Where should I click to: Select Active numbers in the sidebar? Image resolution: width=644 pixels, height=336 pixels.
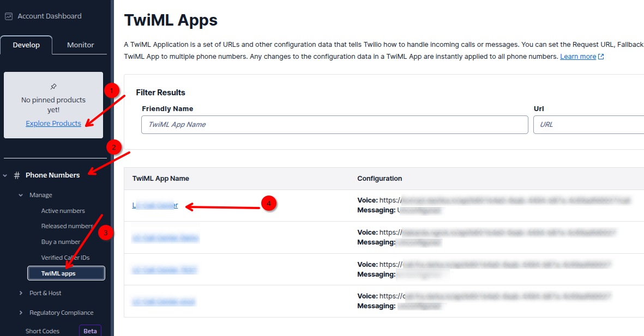click(x=62, y=210)
